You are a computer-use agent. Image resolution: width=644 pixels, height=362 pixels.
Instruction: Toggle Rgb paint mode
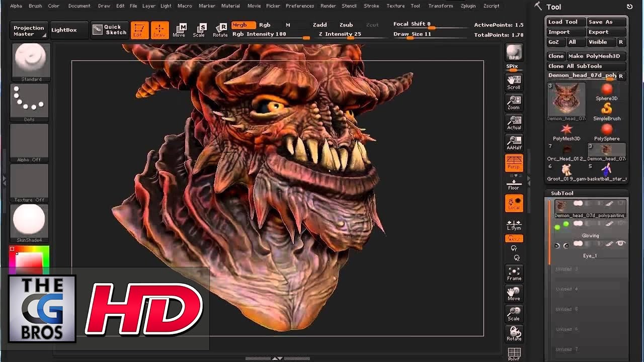coord(265,25)
